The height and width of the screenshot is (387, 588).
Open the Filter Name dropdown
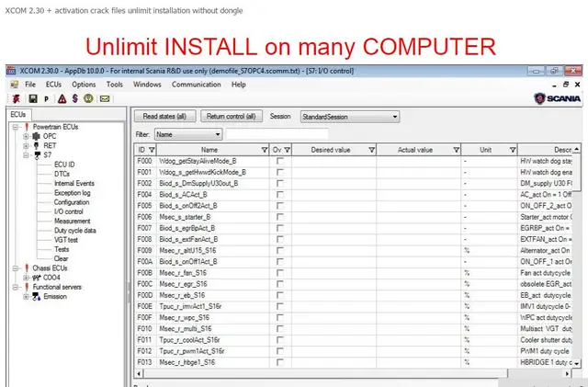(x=188, y=134)
